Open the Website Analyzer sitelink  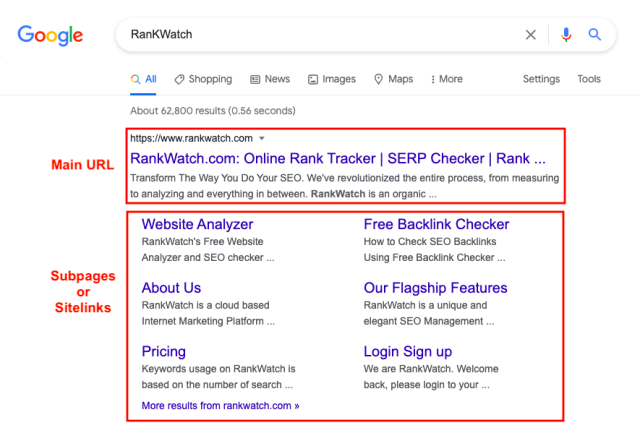click(x=197, y=224)
